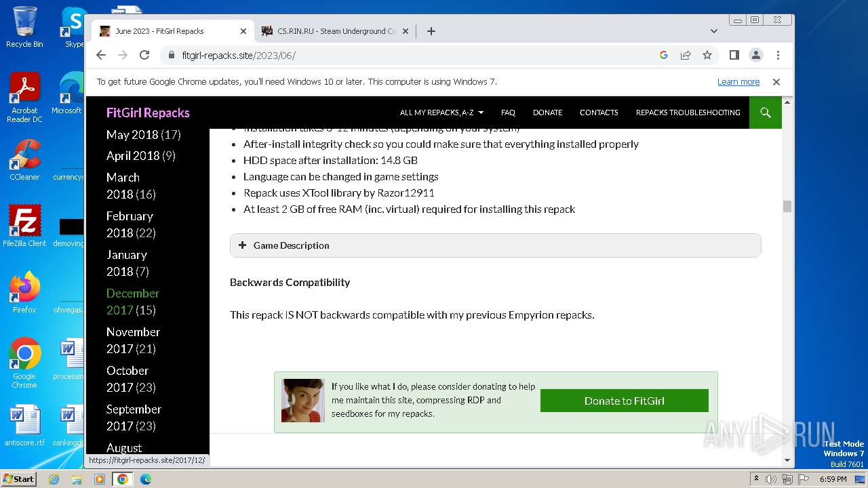
Task: Open the January 2018 archive link
Action: pyautogui.click(x=127, y=262)
